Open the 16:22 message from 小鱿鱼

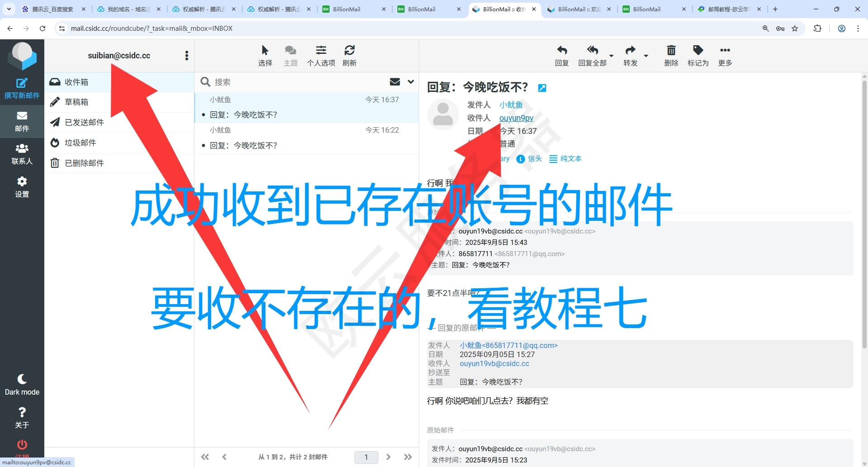pos(307,138)
